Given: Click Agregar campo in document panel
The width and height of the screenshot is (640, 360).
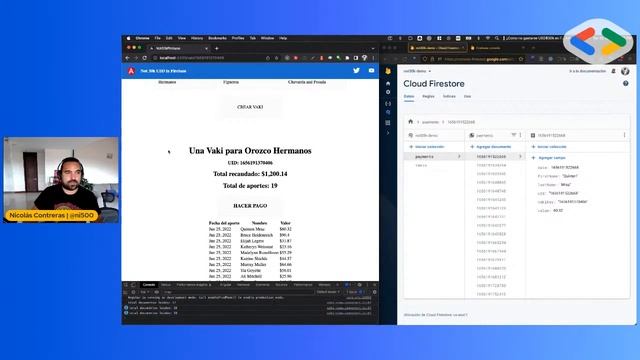Looking at the screenshot, I should tap(549, 158).
